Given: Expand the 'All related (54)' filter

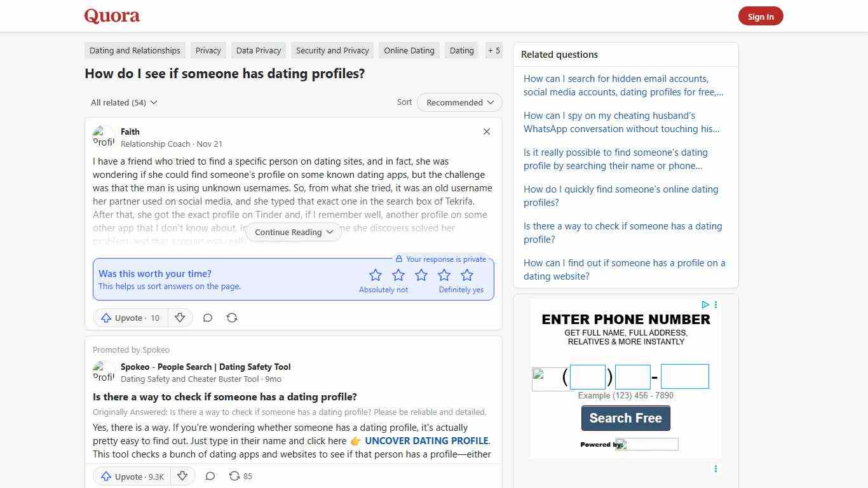Looking at the screenshot, I should (x=123, y=102).
